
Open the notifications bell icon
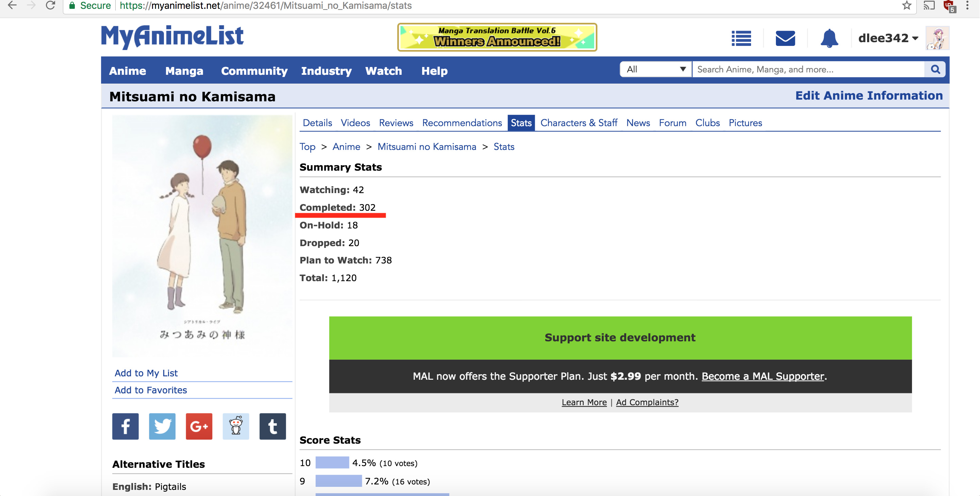pyautogui.click(x=829, y=38)
